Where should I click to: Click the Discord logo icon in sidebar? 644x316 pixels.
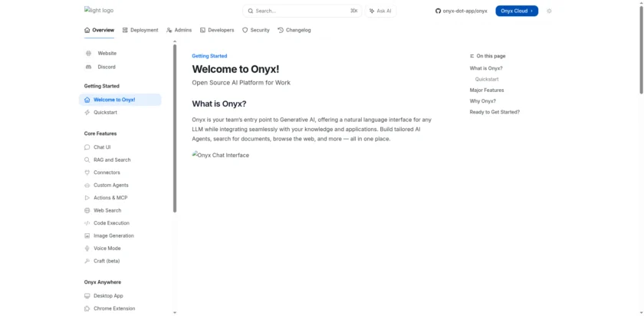pos(88,67)
